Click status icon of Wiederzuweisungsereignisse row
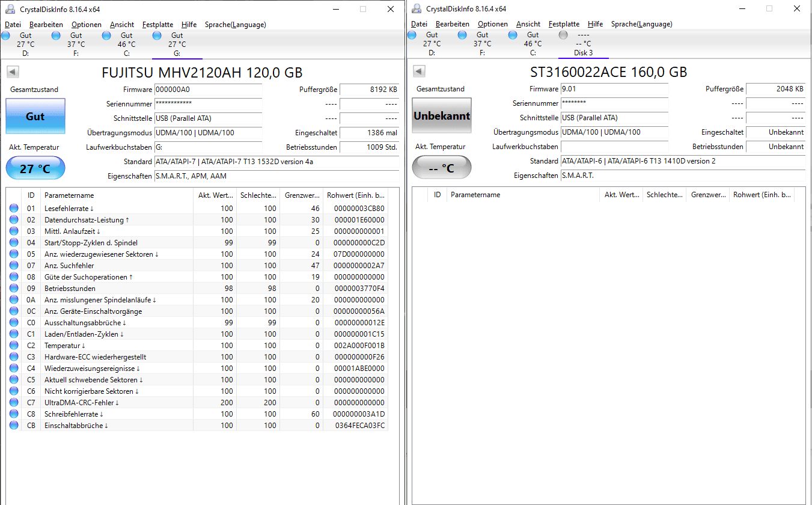Screen dimensions: 812x505 (14, 369)
